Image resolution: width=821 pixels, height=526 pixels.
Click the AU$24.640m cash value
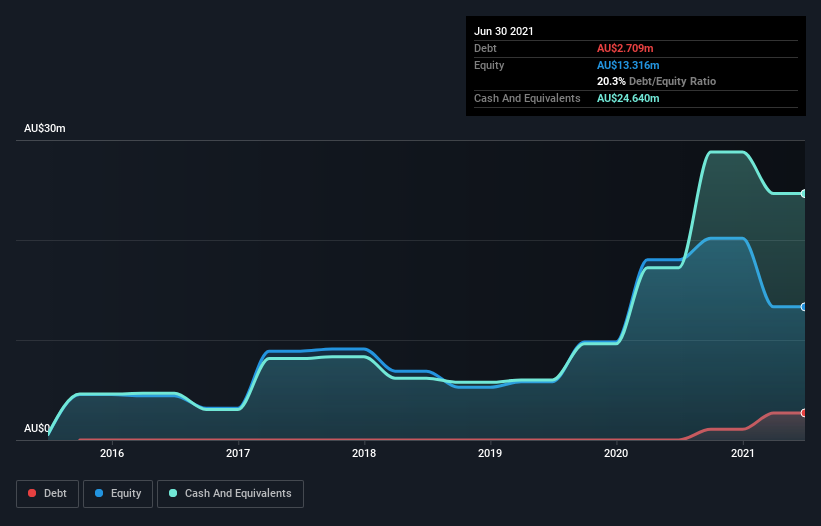click(628, 98)
